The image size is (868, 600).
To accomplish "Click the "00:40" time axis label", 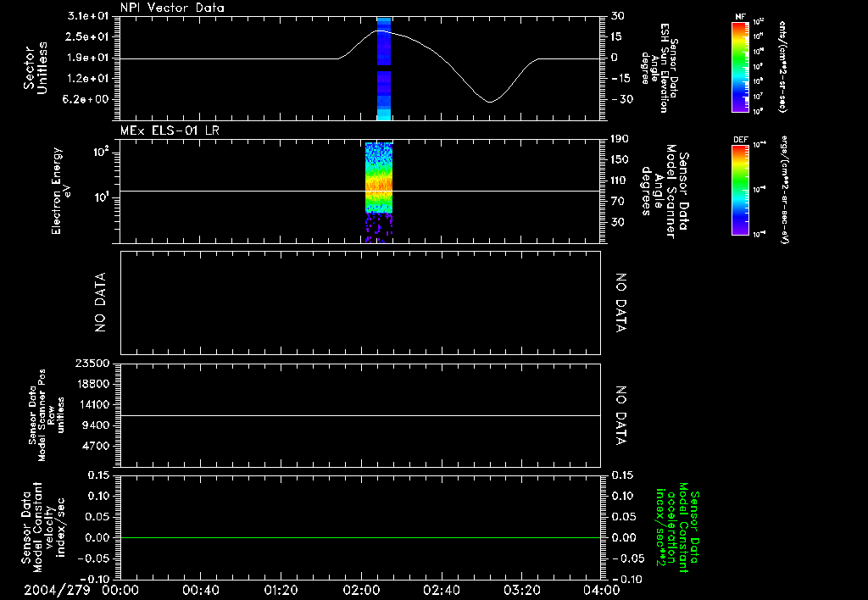I will pos(200,590).
